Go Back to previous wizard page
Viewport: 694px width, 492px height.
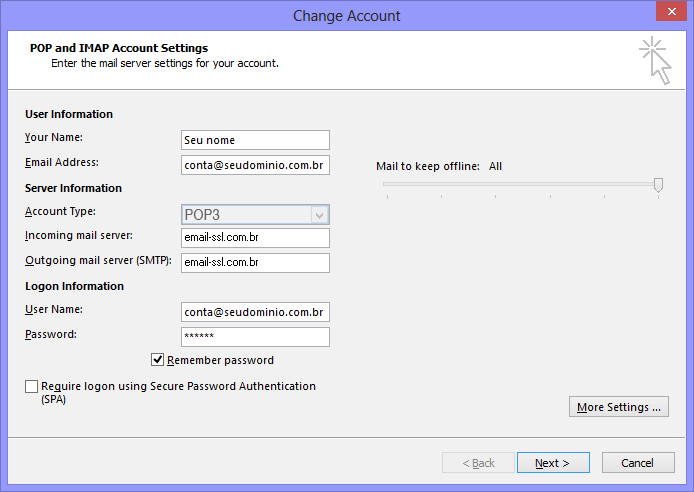pos(478,463)
